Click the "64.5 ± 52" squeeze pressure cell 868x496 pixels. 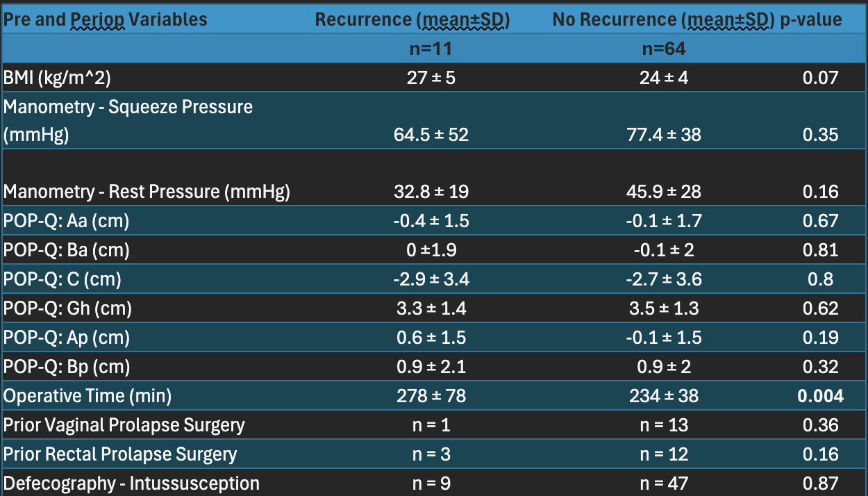pyautogui.click(x=431, y=135)
